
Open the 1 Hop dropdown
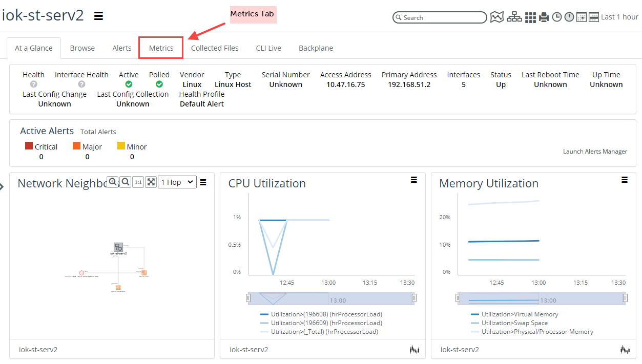click(177, 182)
